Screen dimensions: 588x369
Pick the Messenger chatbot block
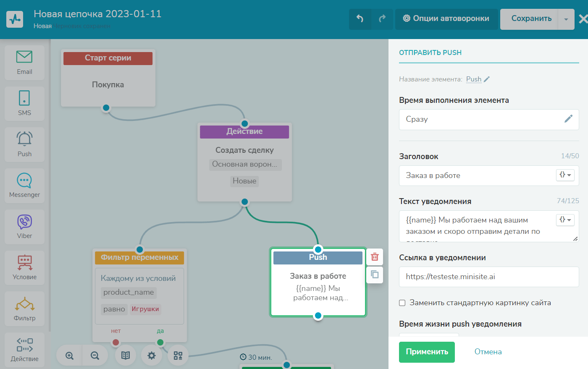24,186
